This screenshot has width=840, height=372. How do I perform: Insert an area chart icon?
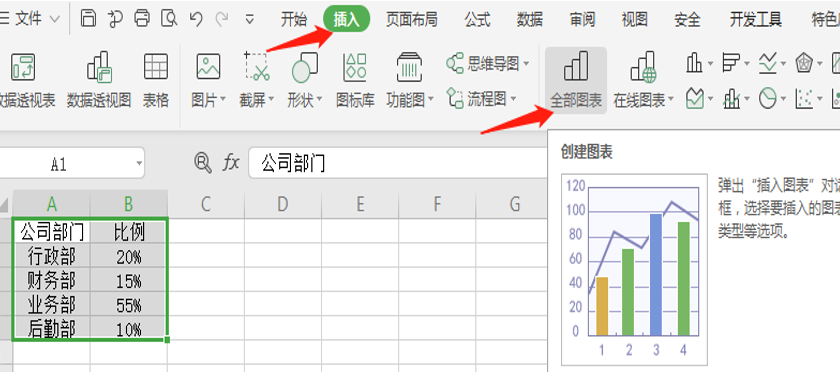pos(695,98)
